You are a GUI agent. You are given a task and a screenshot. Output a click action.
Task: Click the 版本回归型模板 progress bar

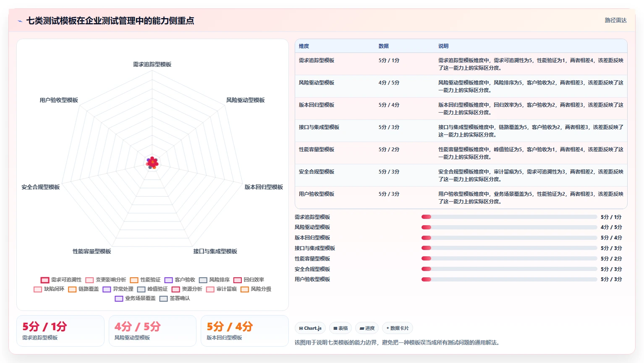point(509,238)
